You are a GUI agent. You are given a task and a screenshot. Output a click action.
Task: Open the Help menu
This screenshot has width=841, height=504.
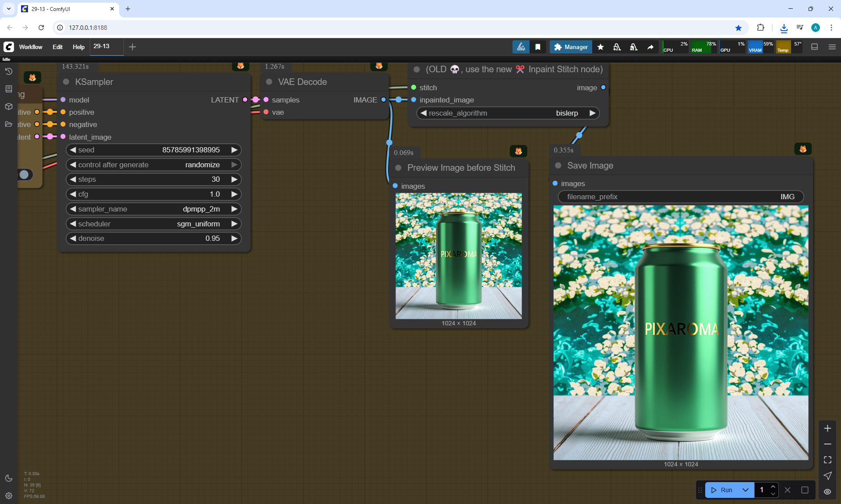coord(78,47)
